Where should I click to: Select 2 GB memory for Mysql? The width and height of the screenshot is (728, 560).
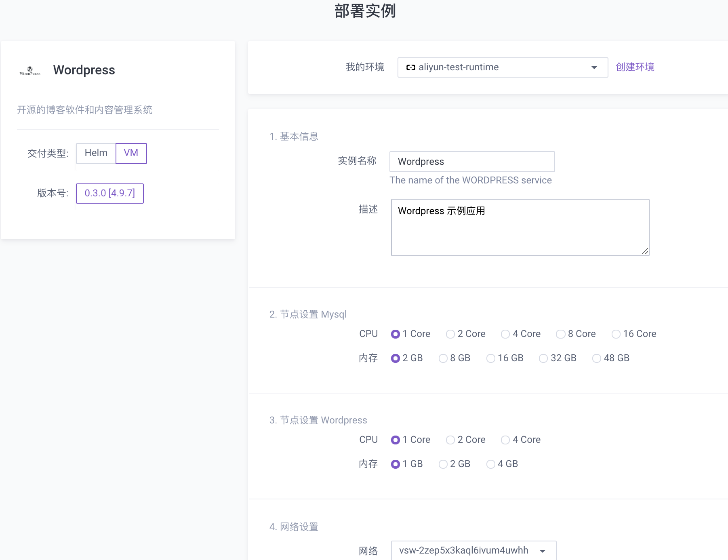tap(396, 358)
